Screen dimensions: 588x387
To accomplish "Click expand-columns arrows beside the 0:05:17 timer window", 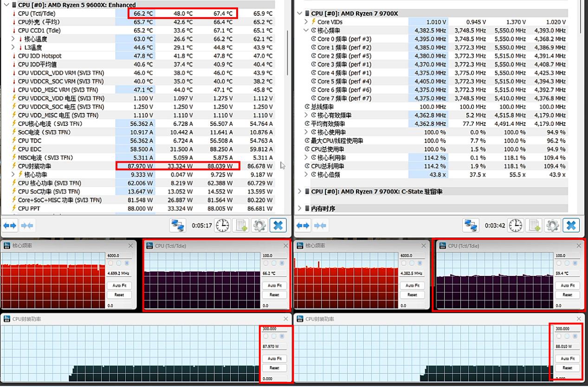I will tap(10, 226).
